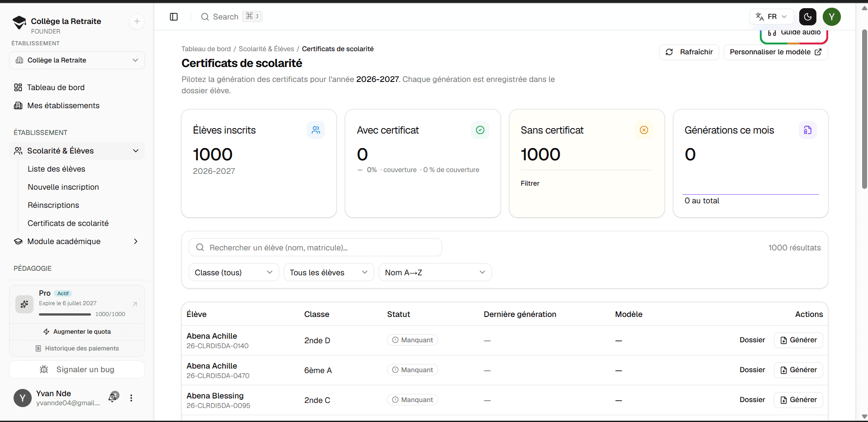Expand the Classe (tous) filter dropdown
The width and height of the screenshot is (868, 422).
[x=234, y=272]
